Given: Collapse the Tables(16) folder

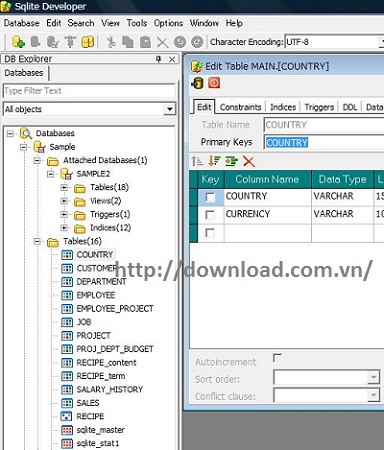Looking at the screenshot, I should click(x=37, y=242).
